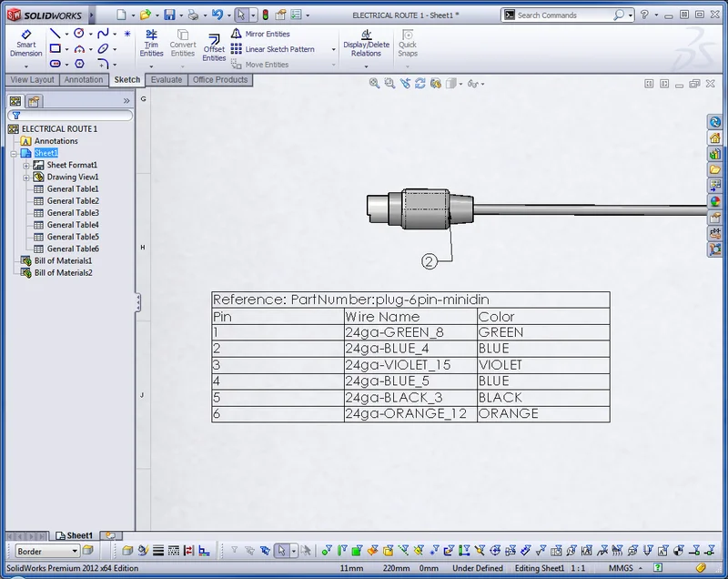Select the Smart Dimension tool
Viewport: 728px width, 579px height.
25,43
